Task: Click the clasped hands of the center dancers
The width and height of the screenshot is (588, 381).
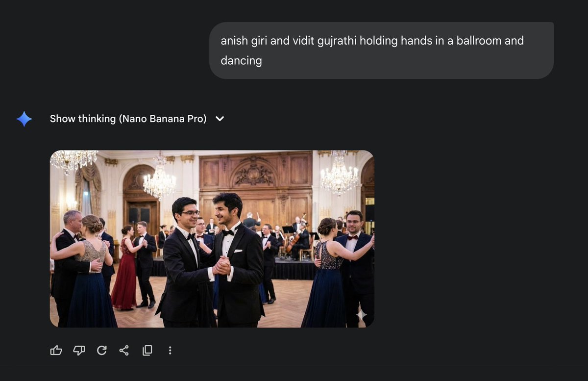Action: coord(221,265)
